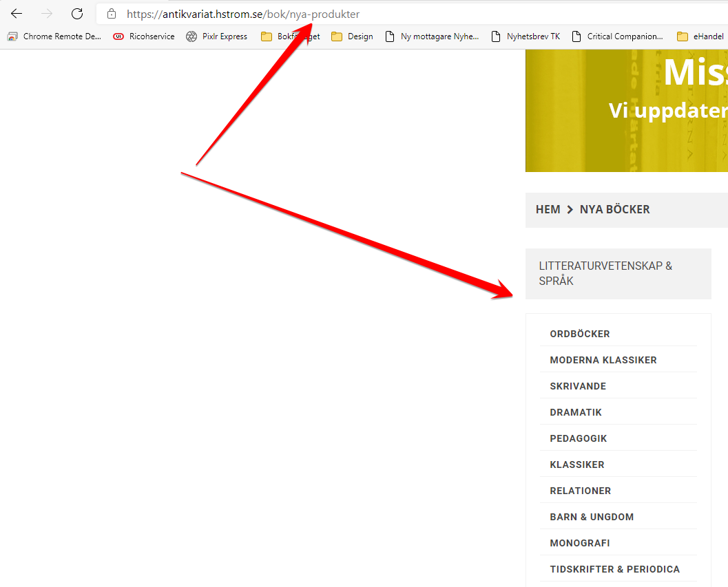The image size is (728, 587).
Task: Open the eHandel bookmarks folder
Action: click(700, 36)
